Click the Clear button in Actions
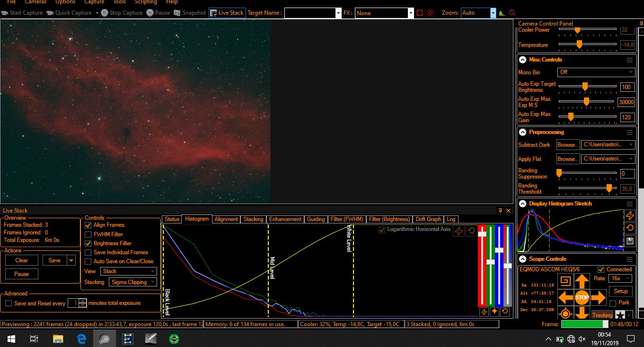Screen dimensions: 644x347 point(22,260)
